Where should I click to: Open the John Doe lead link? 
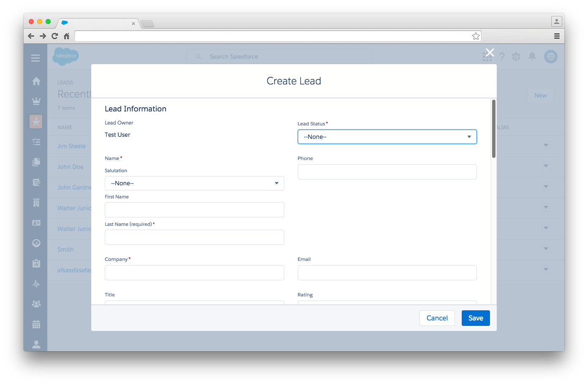pos(71,167)
